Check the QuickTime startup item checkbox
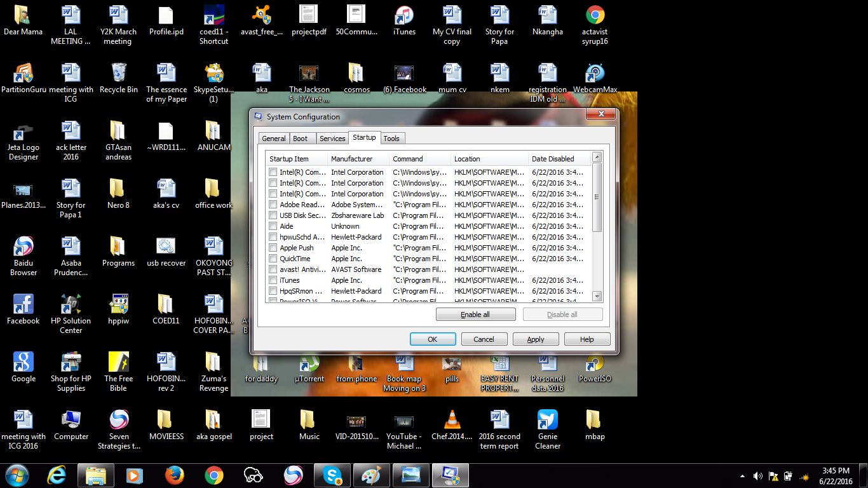 pyautogui.click(x=273, y=259)
